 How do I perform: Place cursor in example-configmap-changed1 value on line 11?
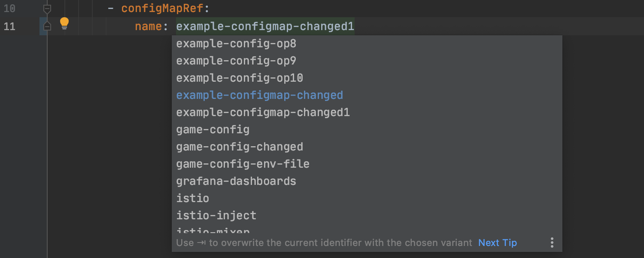click(x=265, y=26)
